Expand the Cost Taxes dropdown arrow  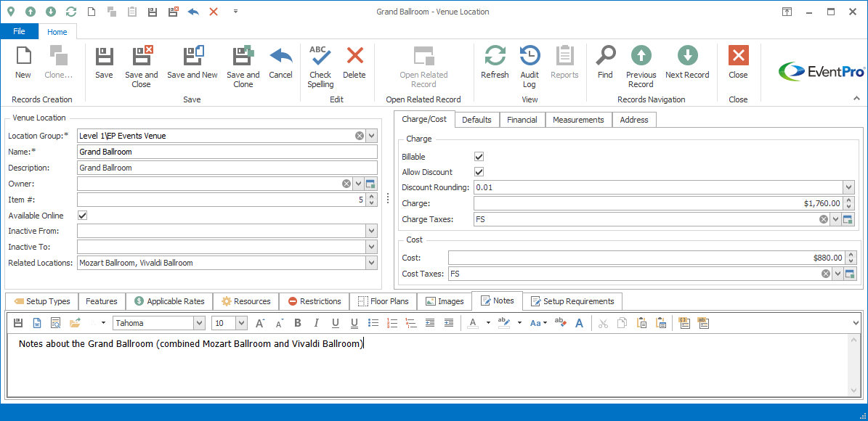click(x=837, y=274)
